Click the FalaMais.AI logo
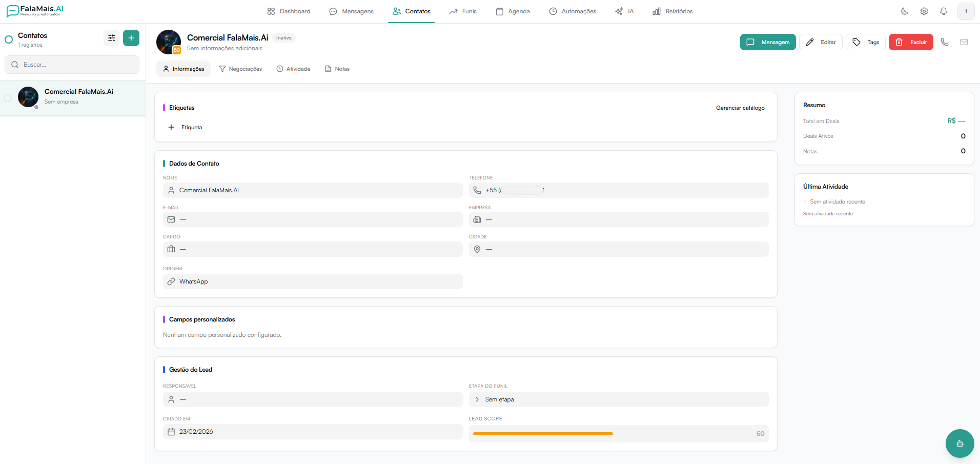 (x=35, y=11)
